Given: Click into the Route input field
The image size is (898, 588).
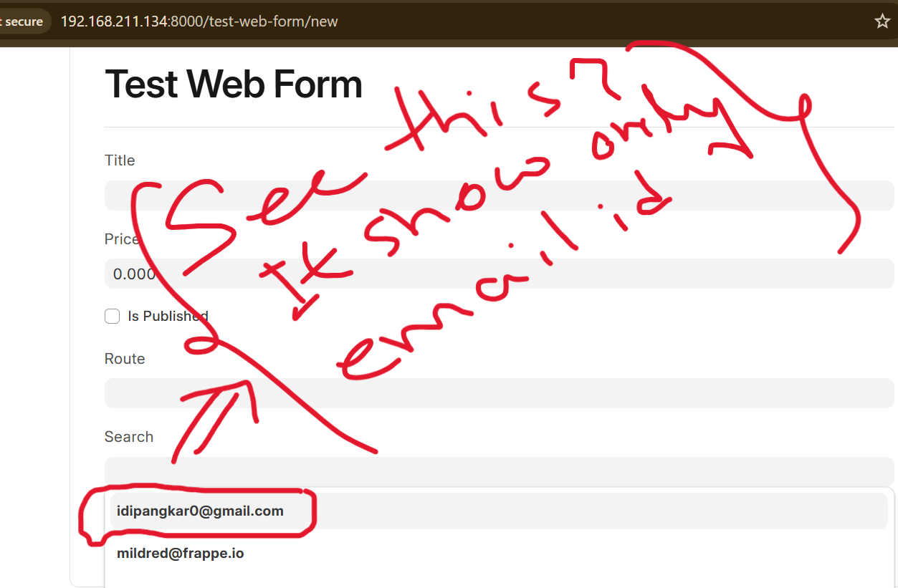Looking at the screenshot, I should click(499, 393).
